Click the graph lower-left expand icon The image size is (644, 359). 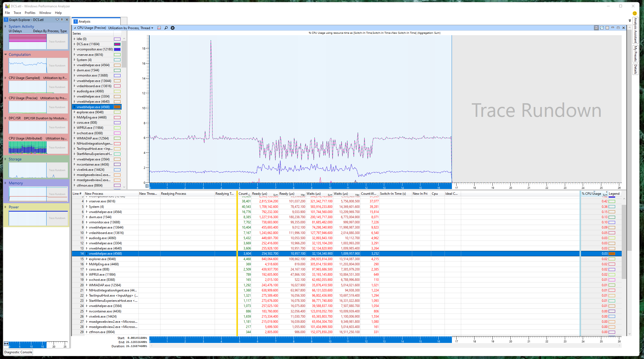pos(147,186)
